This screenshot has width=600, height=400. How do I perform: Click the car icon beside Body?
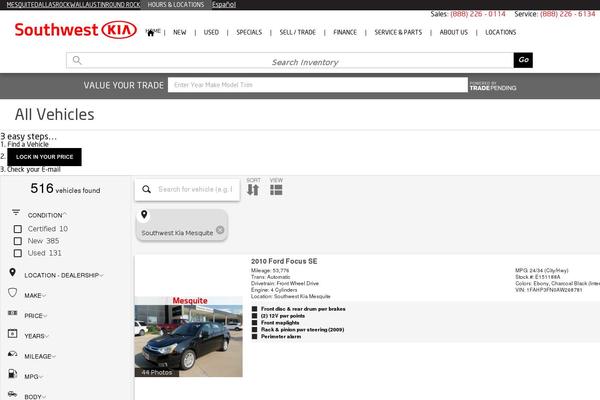click(13, 394)
